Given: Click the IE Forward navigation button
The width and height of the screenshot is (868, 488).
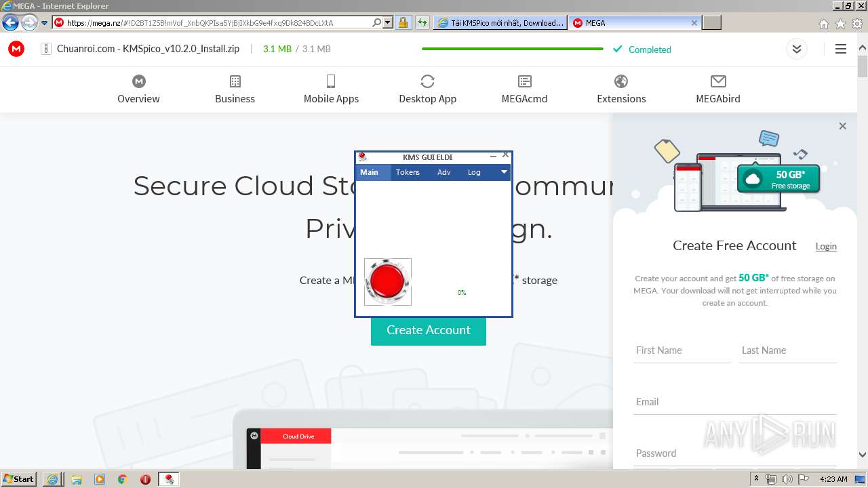Looking at the screenshot, I should (29, 22).
